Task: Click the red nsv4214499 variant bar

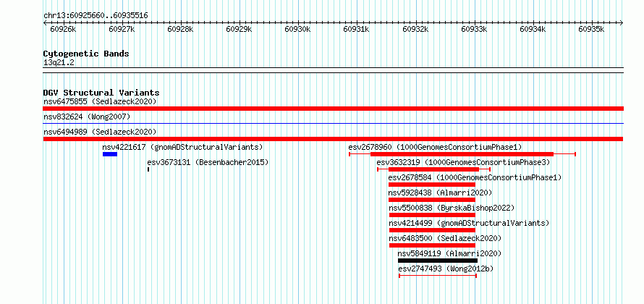Action: 432,230
